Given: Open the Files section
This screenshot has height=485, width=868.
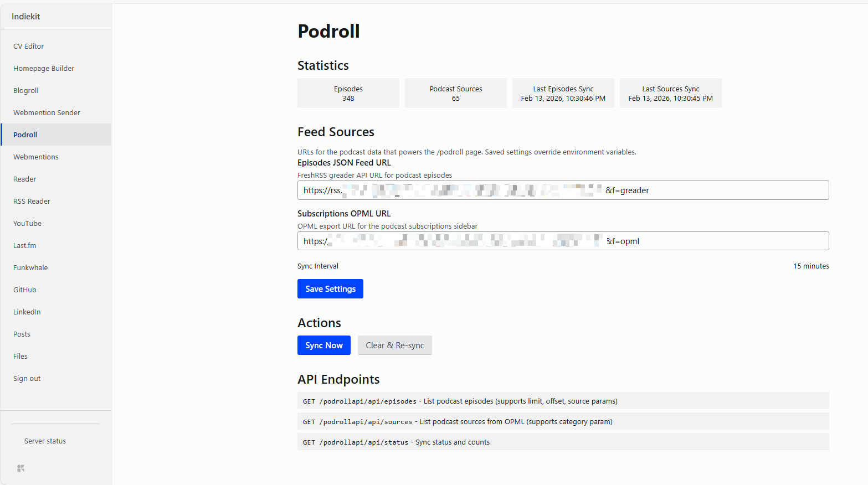Looking at the screenshot, I should click(20, 357).
